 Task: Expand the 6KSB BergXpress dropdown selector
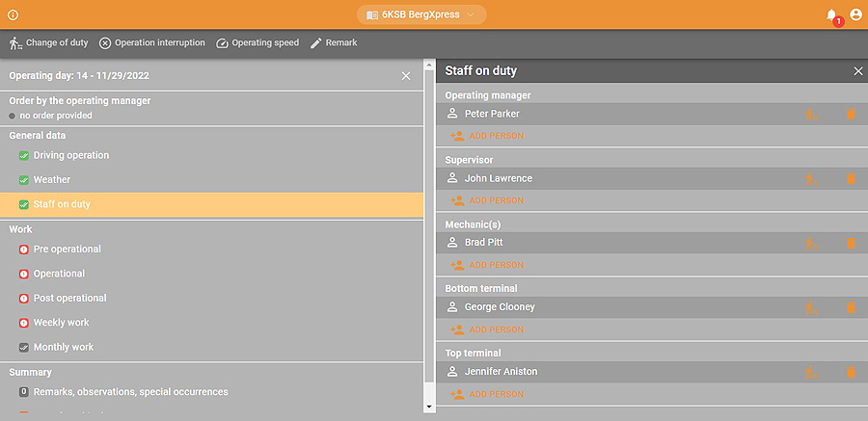[421, 14]
